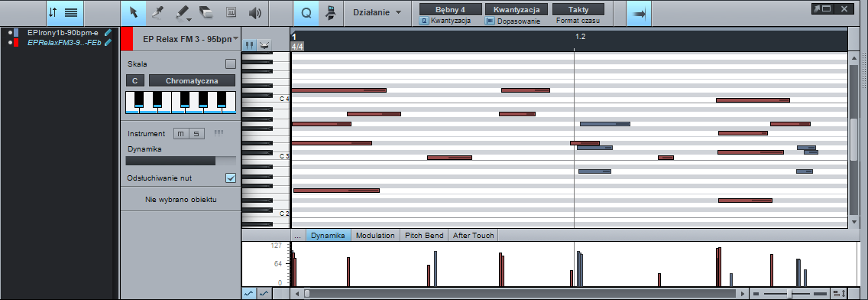868x300 pixels.
Task: Open the instrument editor keyboard icon
Action: (x=219, y=133)
